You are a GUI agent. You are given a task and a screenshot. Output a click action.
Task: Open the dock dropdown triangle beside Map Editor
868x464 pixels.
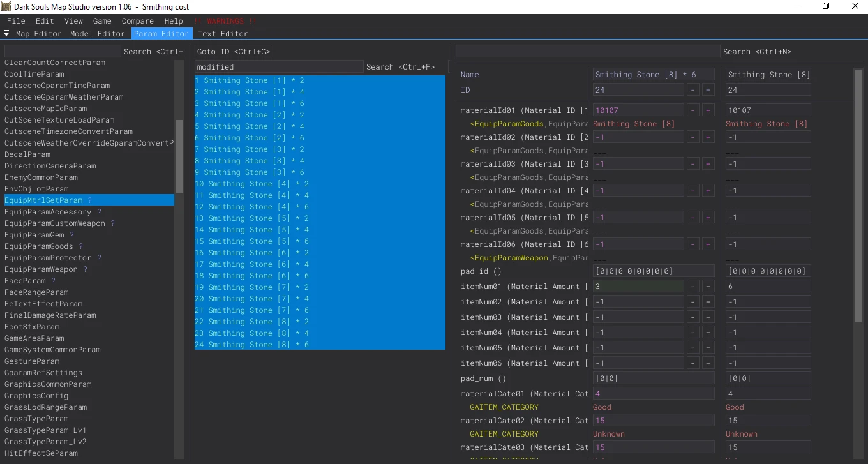click(x=6, y=33)
